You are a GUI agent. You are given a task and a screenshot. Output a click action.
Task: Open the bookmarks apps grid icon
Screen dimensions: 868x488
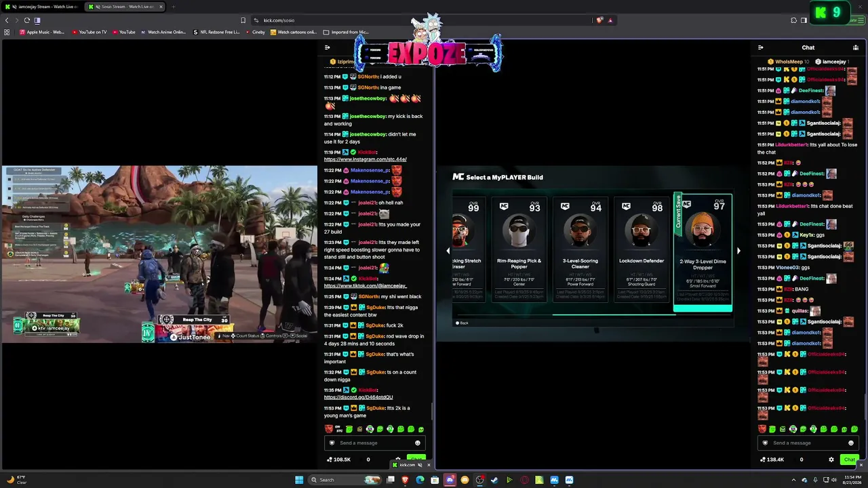(x=7, y=32)
